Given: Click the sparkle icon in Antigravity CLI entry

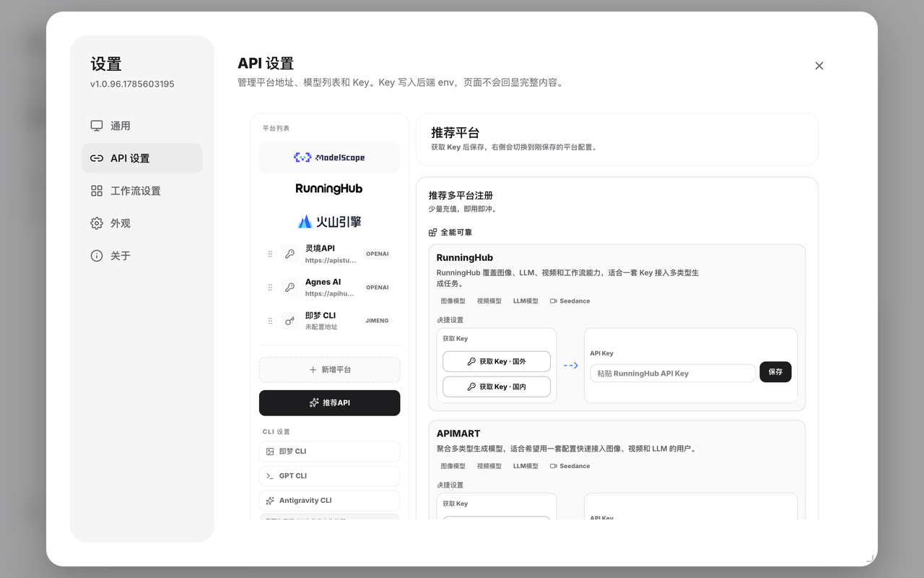Looking at the screenshot, I should tap(270, 501).
